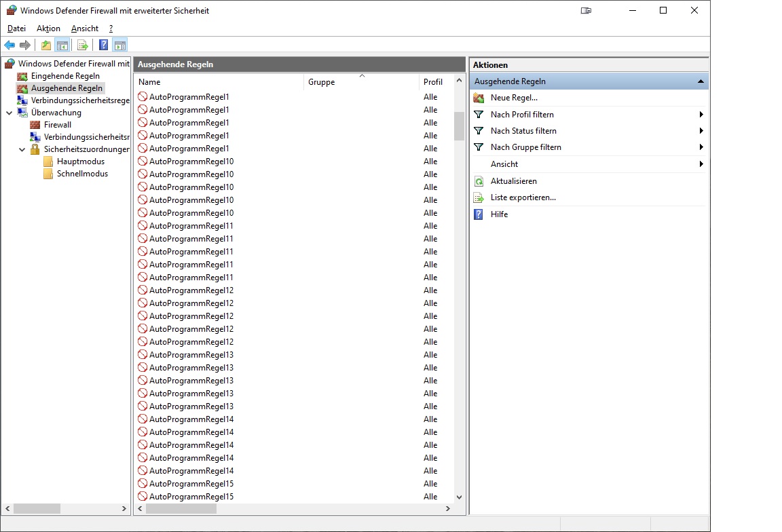Toggle the action pane toolbar icon

(x=120, y=45)
